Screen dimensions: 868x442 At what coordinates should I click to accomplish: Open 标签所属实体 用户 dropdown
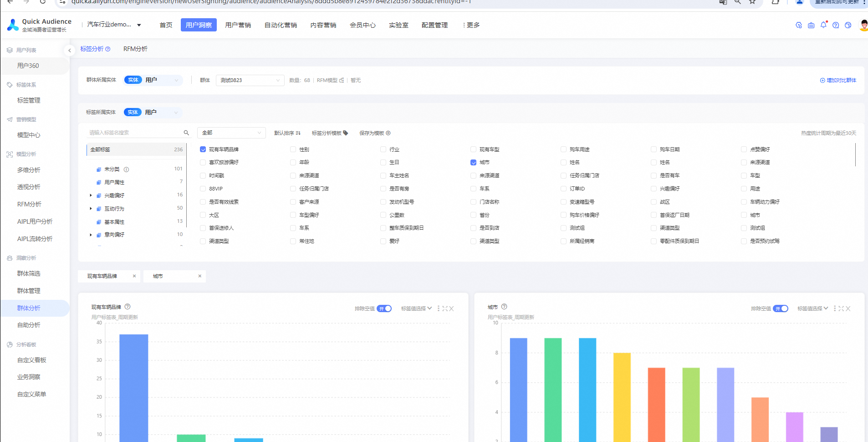coord(153,113)
